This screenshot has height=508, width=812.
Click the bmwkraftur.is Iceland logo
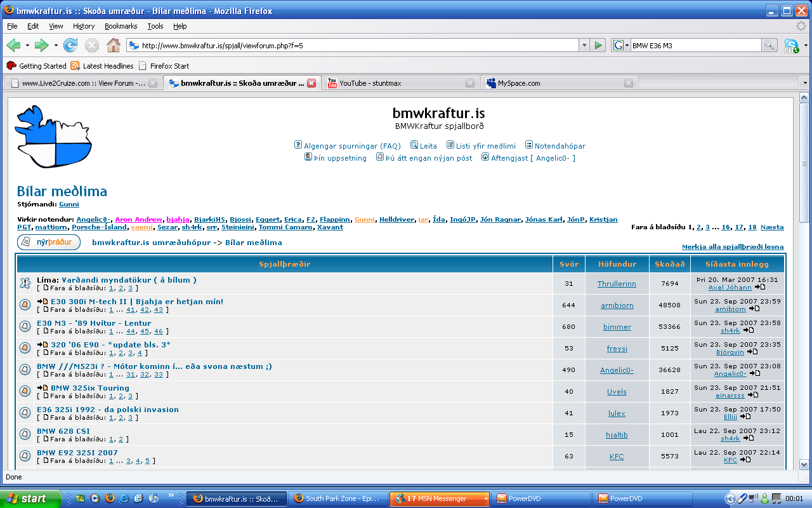tap(53, 137)
